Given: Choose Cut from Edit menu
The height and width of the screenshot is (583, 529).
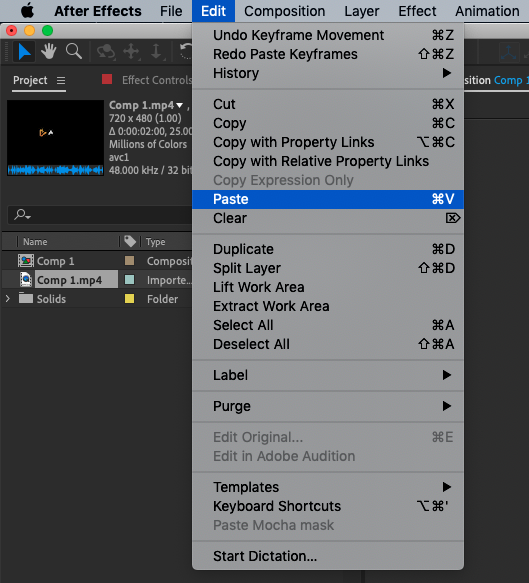Looking at the screenshot, I should click(328, 104).
